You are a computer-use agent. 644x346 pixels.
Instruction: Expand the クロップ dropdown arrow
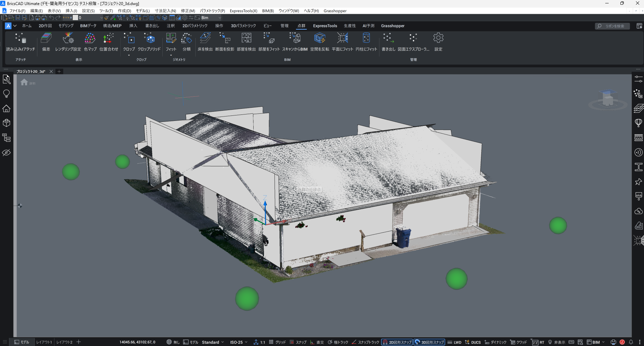click(x=129, y=55)
